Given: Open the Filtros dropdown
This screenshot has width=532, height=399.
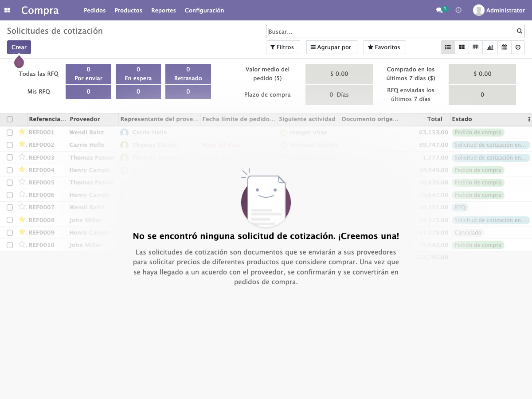Looking at the screenshot, I should [x=283, y=47].
